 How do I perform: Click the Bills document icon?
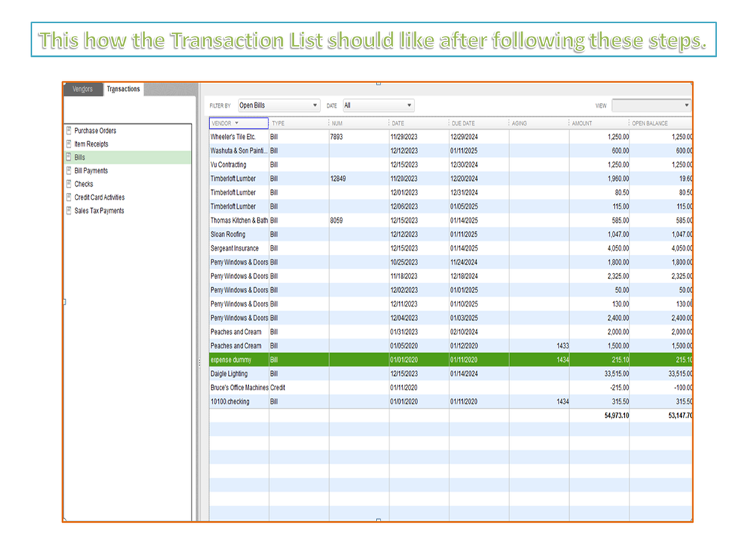[x=69, y=157]
